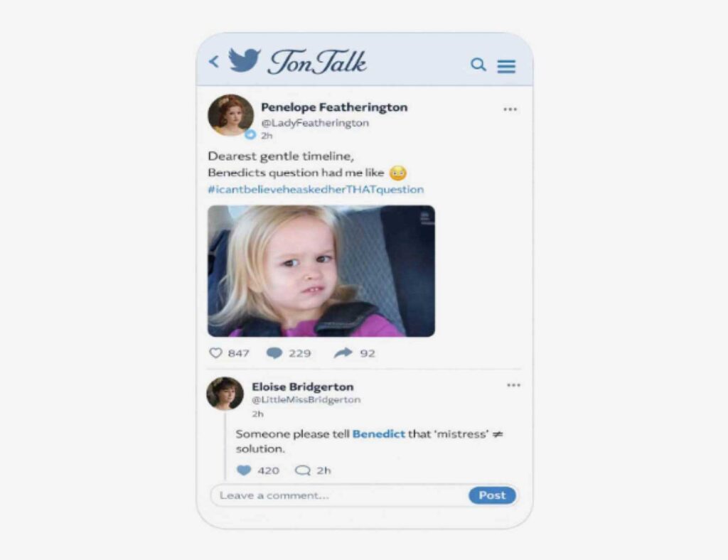The height and width of the screenshot is (560, 728).
Task: Focus the Leave a comment field
Action: pyautogui.click(x=340, y=495)
